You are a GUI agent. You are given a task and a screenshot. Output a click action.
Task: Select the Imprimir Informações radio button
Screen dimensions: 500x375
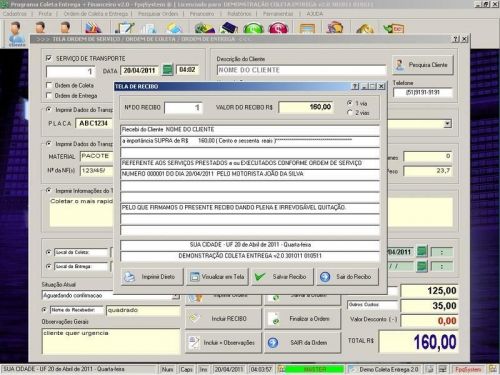[49, 190]
